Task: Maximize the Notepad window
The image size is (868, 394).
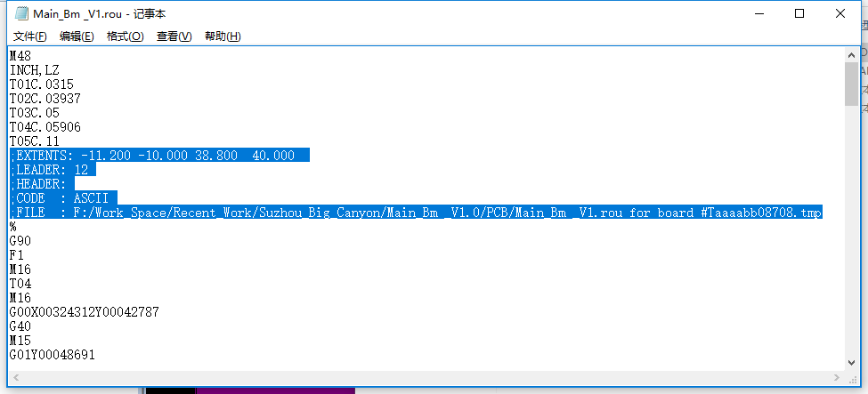Action: tap(799, 14)
